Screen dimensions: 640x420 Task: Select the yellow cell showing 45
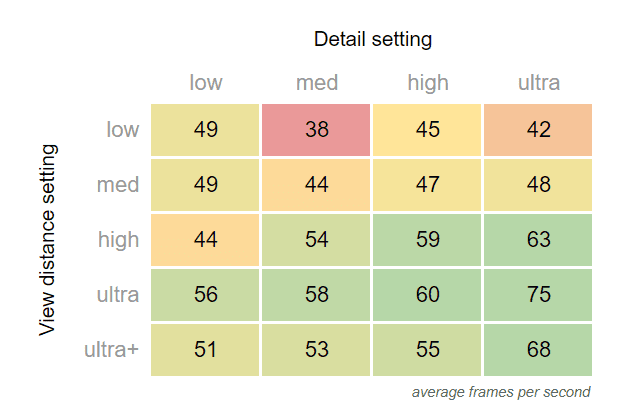[x=428, y=129]
